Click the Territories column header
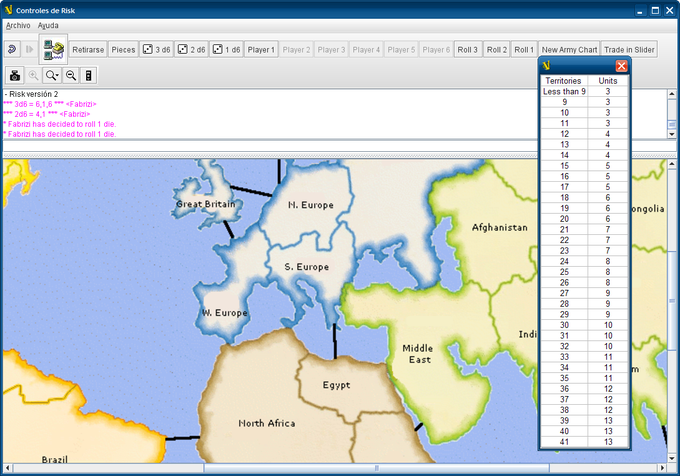 point(563,81)
